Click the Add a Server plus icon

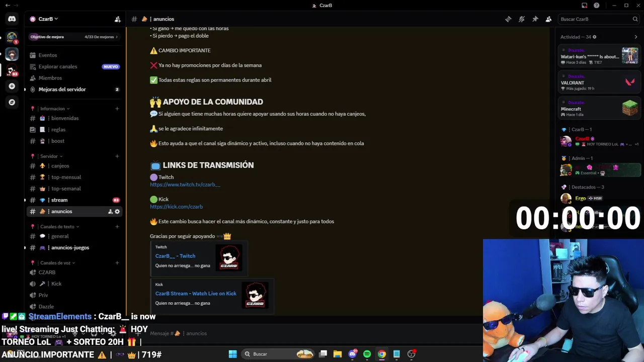[12, 86]
